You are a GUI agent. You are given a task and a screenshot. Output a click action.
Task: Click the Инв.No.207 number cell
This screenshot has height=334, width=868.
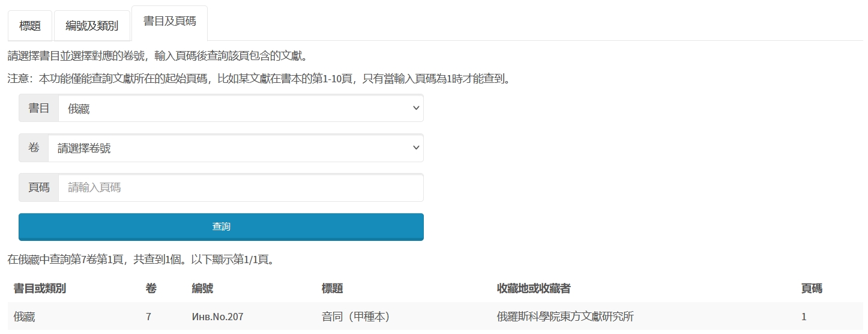click(217, 316)
